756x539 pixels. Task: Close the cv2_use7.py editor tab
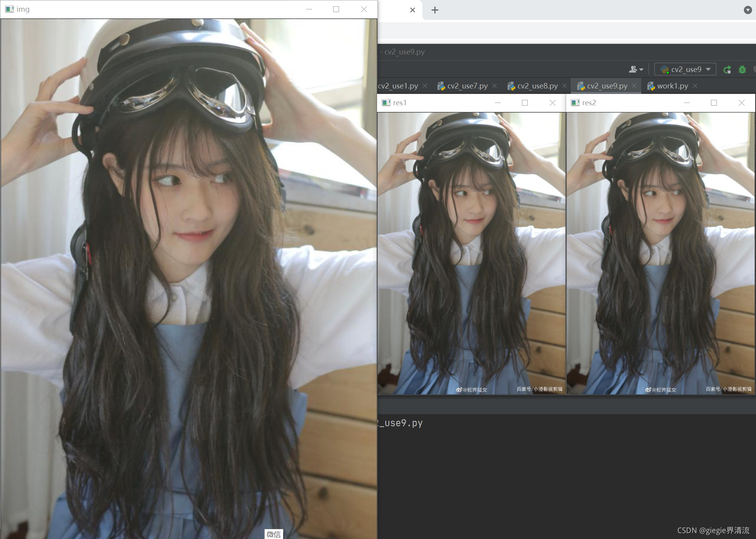(x=494, y=86)
